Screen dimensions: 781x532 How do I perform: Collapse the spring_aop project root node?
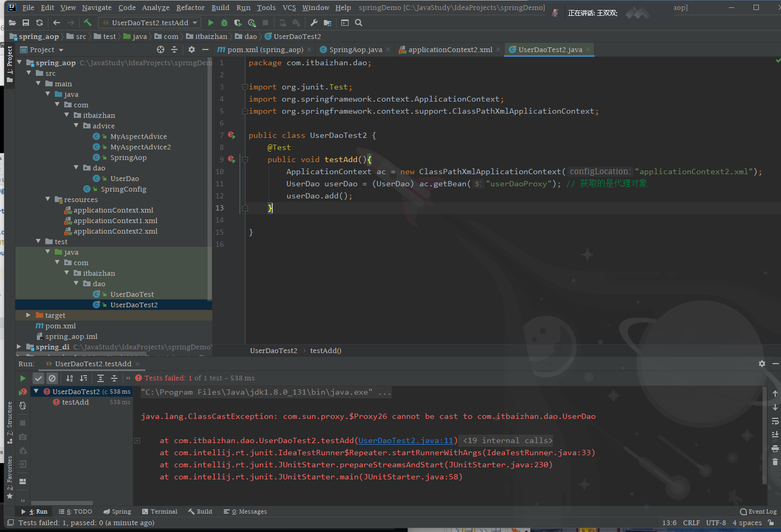(19, 62)
